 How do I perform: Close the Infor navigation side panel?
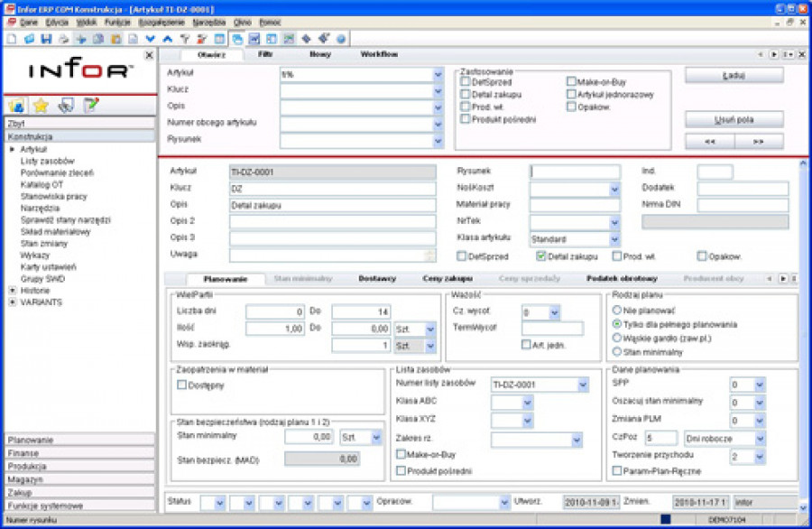pyautogui.click(x=149, y=55)
